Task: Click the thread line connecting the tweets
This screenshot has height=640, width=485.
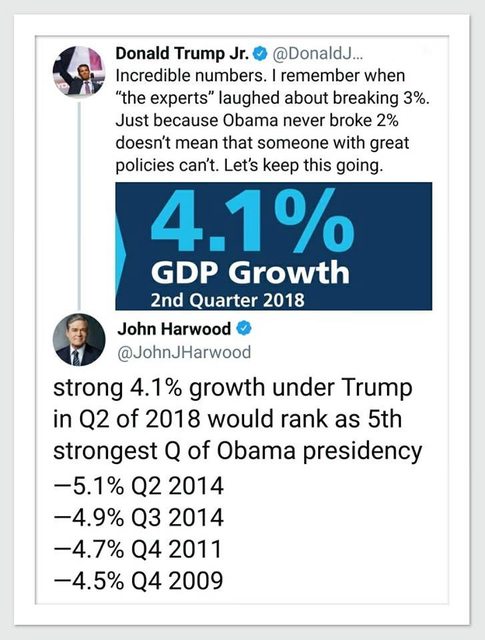Action: point(79,205)
